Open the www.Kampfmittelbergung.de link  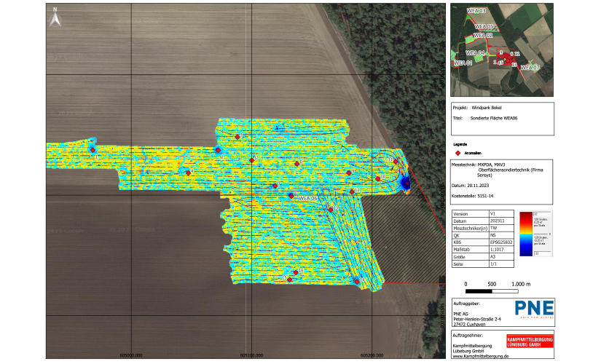pyautogui.click(x=481, y=356)
